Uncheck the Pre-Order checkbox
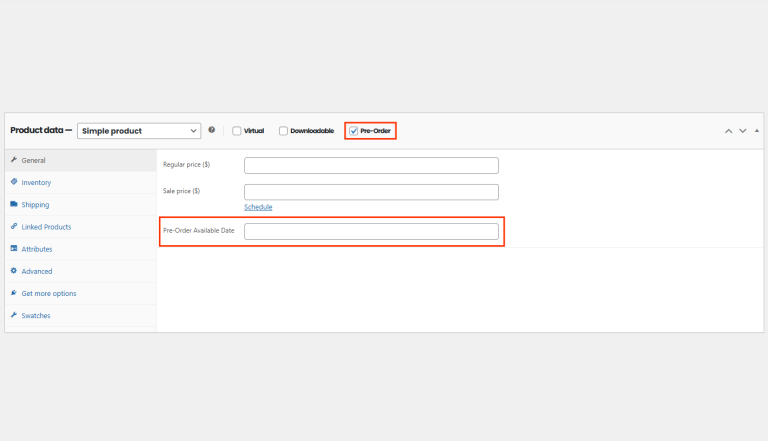Screen dimensions: 768x441 point(353,131)
